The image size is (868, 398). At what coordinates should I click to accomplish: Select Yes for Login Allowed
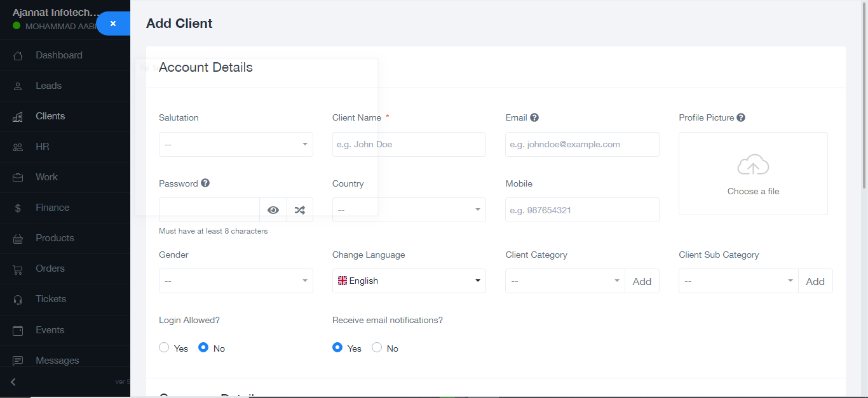click(164, 348)
